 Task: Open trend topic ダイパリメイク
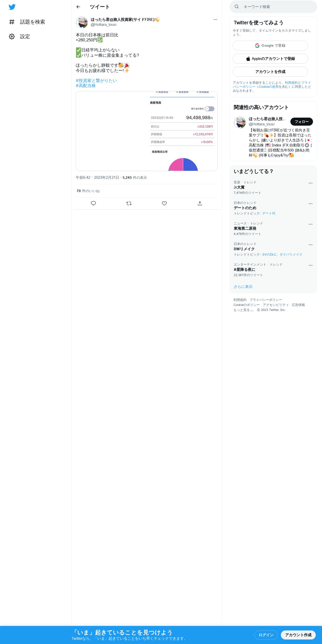291,255
